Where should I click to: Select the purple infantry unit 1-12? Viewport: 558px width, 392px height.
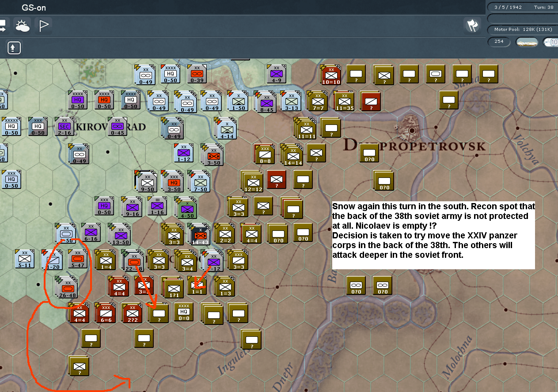tap(184, 153)
